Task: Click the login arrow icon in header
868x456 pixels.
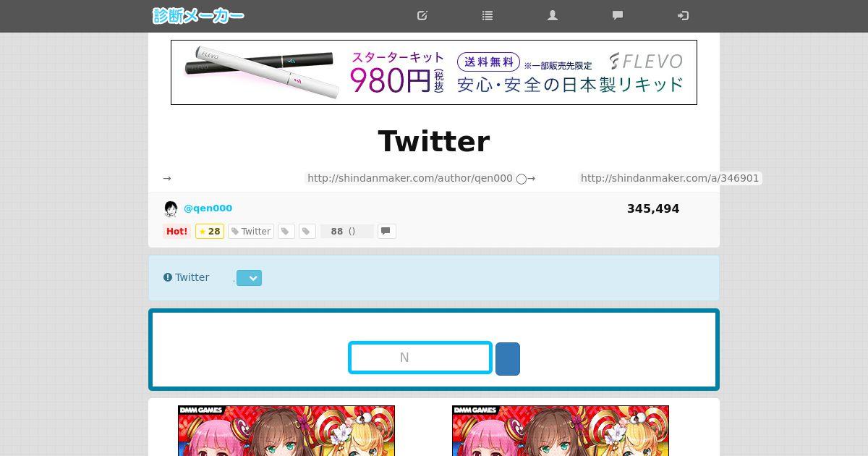Action: [683, 15]
